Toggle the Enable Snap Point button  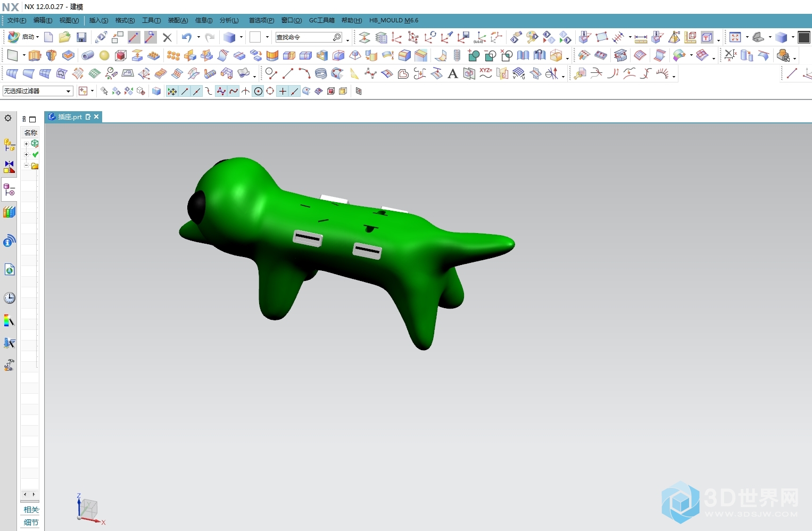coord(172,91)
